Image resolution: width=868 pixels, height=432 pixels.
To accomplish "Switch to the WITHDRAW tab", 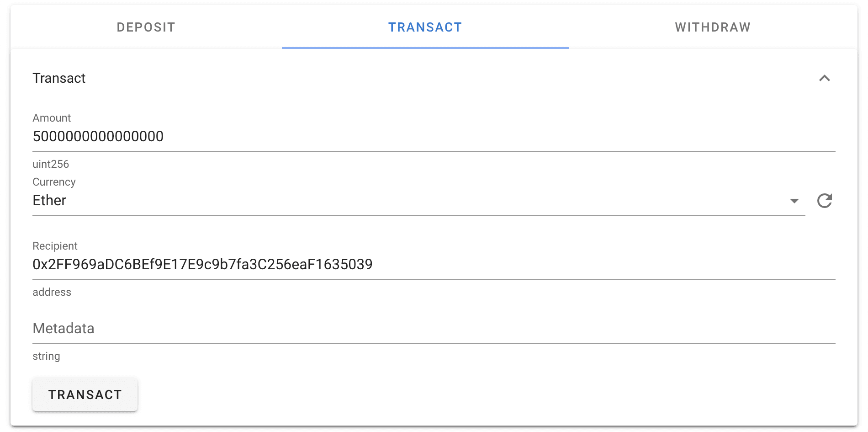I will (712, 27).
